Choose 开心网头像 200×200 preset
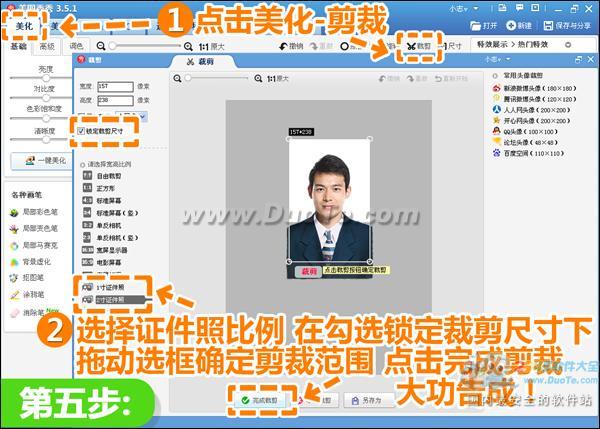The width and height of the screenshot is (600, 429). [x=532, y=121]
